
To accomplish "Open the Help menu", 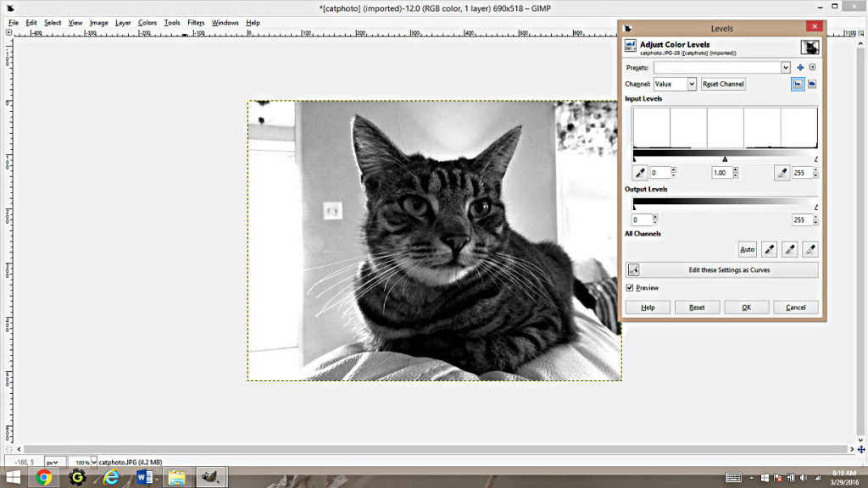I will [253, 23].
